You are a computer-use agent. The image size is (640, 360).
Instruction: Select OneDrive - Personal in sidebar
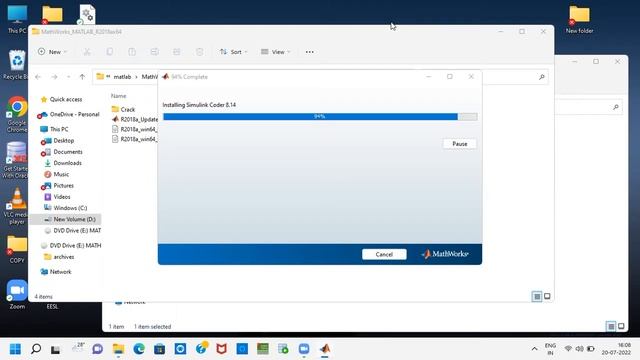(74, 114)
